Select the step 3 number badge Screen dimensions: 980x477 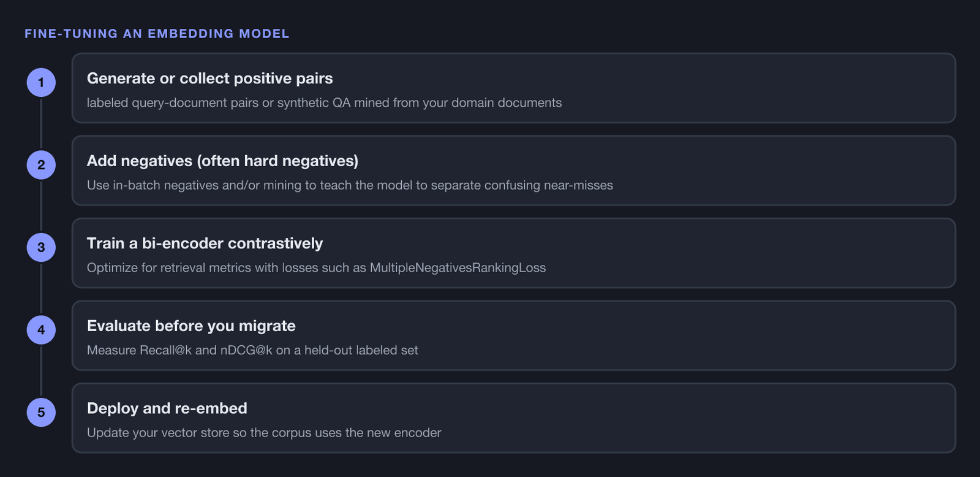pos(41,247)
